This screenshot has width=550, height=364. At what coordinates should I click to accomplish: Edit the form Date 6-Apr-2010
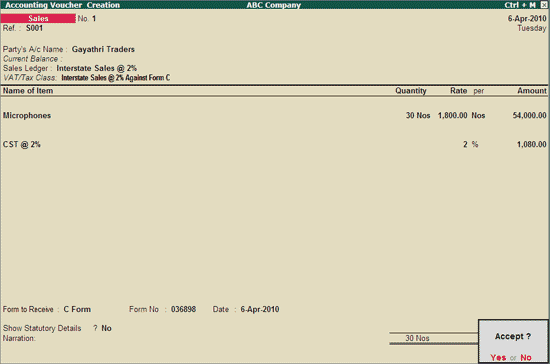point(260,309)
